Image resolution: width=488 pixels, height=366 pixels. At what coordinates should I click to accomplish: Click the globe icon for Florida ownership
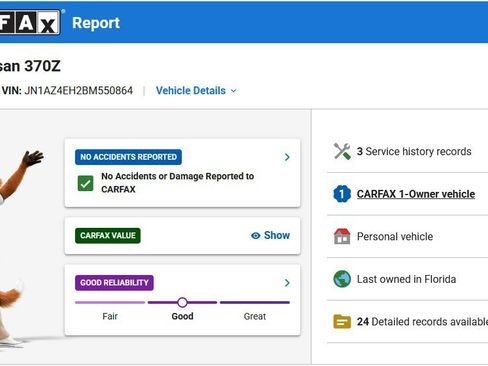(x=342, y=279)
